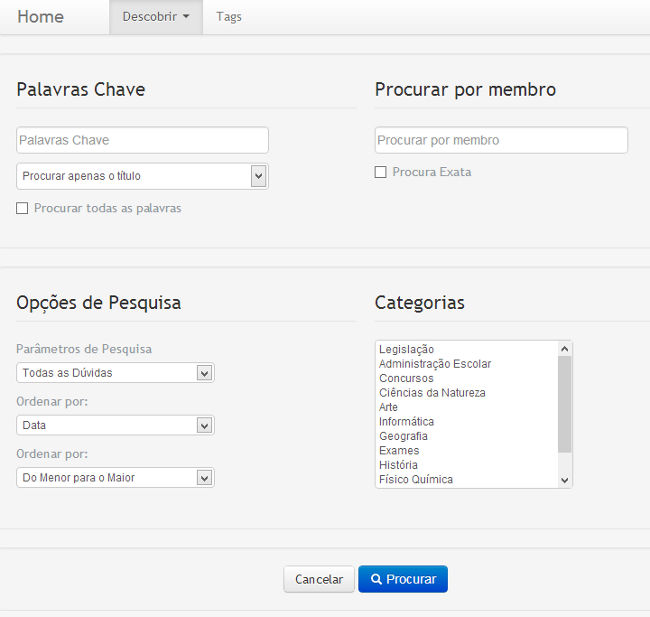Focus the Palavras Chave text field
The image size is (650, 617).
pos(142,140)
